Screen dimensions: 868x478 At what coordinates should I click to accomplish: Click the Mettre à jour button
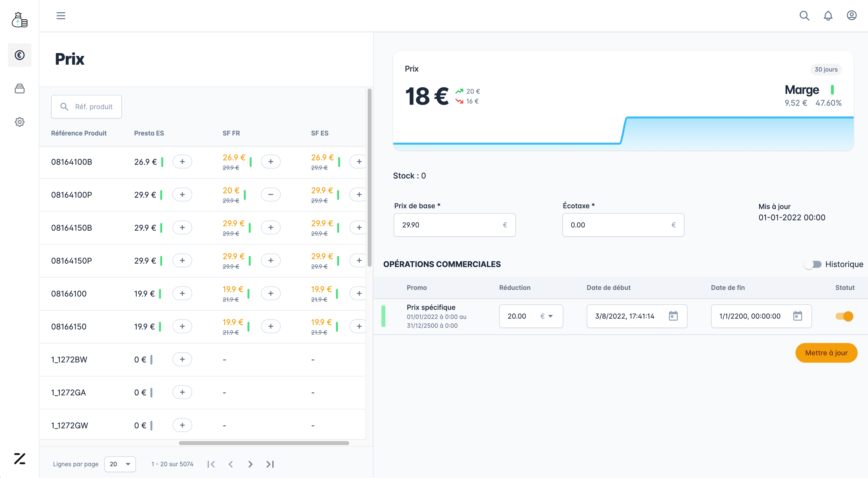(x=826, y=353)
